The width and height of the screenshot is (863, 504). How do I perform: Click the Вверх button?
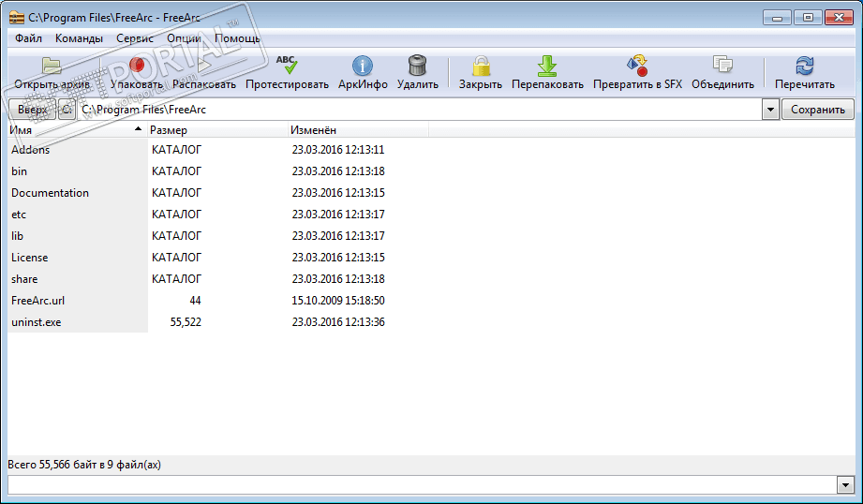click(x=33, y=110)
